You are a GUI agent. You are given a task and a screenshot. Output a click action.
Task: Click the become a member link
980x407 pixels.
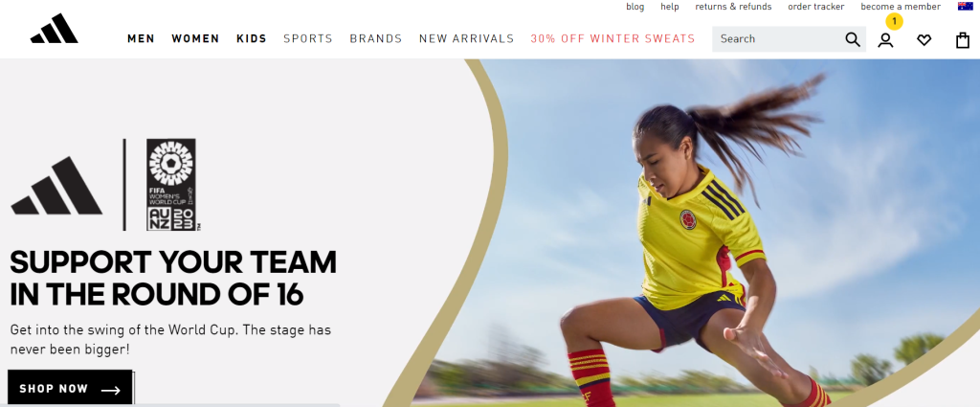point(901,7)
